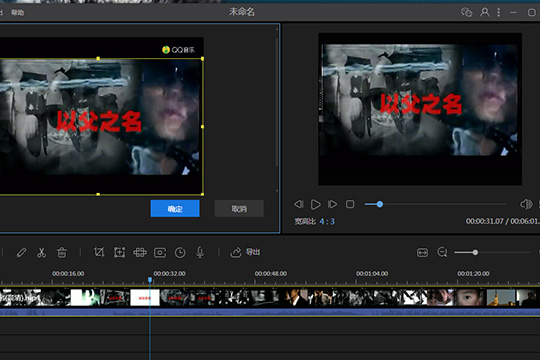Click the timeline playhead marker
Image resolution: width=540 pixels, height=360 pixels.
point(150,280)
